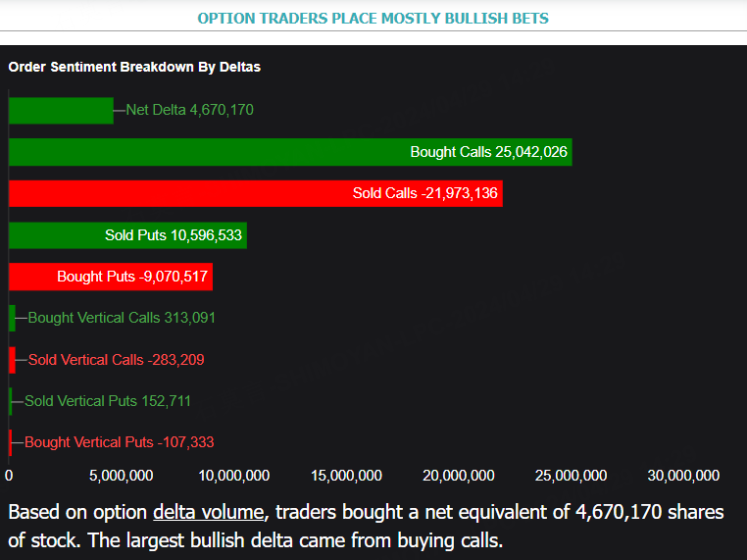Select the Net Delta 4,670,170 label
Image resolution: width=747 pixels, height=560 pixels.
pos(189,110)
